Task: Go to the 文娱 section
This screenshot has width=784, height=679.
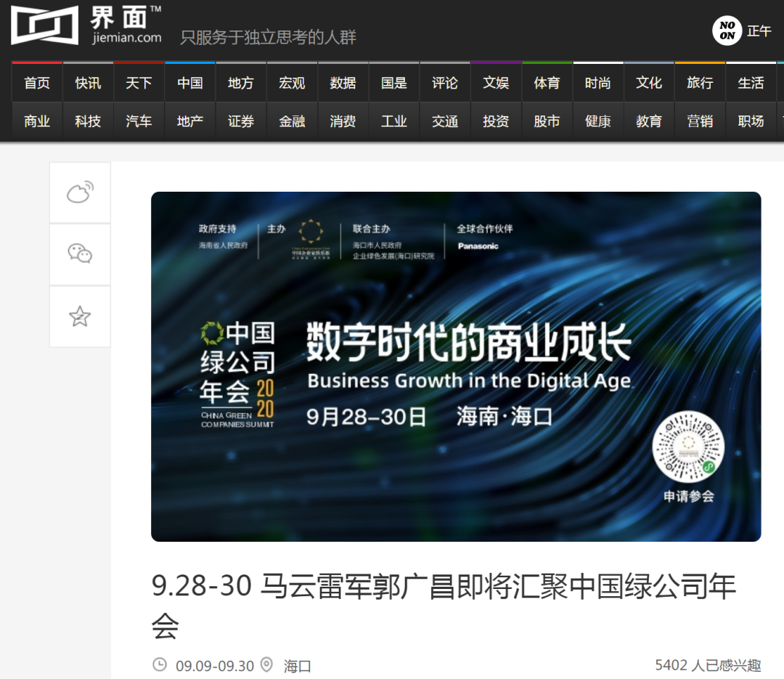Action: [x=496, y=83]
